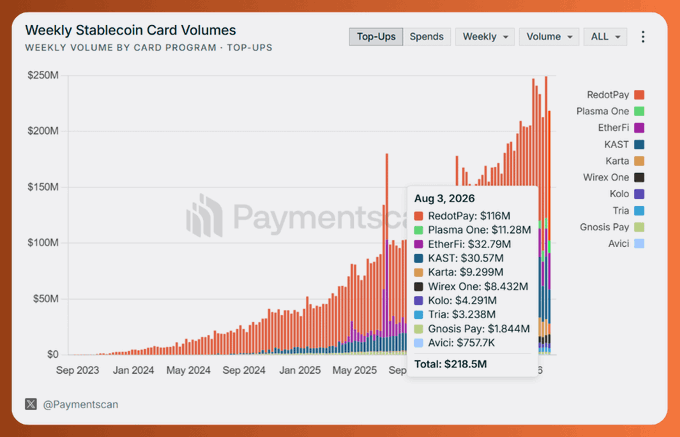Open the Volume metric dropdown

(549, 37)
